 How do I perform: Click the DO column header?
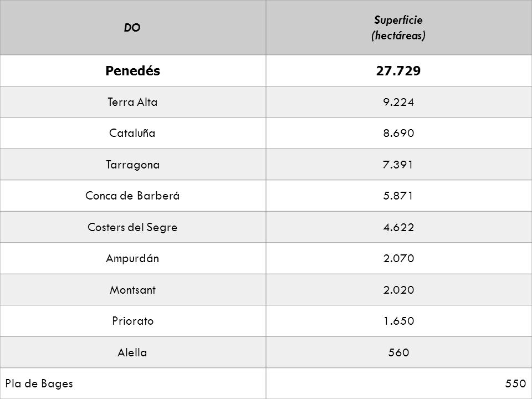click(132, 28)
